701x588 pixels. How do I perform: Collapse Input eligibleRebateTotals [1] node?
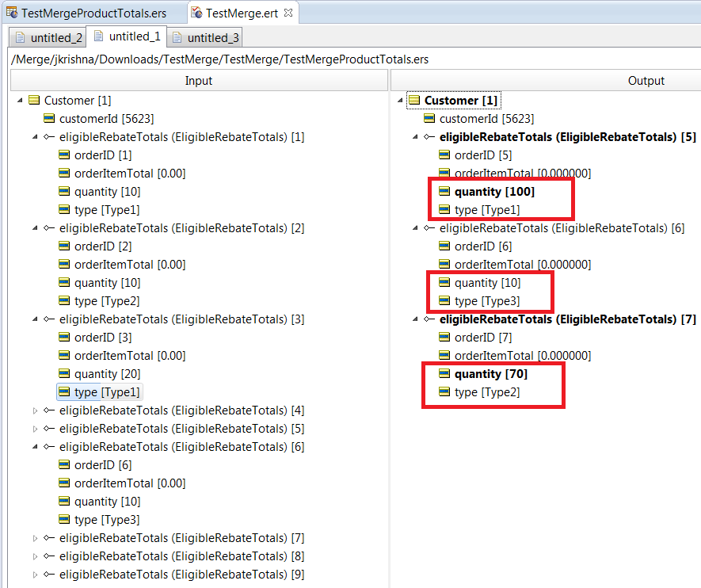pyautogui.click(x=35, y=137)
